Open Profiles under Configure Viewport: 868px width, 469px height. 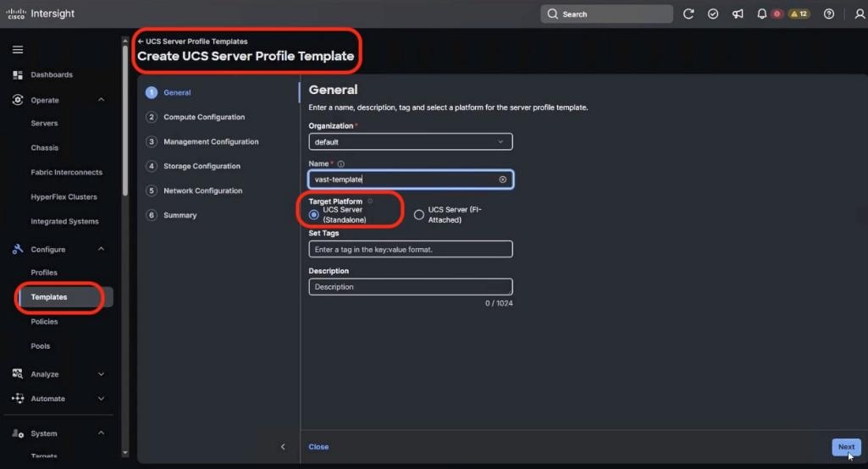44,273
